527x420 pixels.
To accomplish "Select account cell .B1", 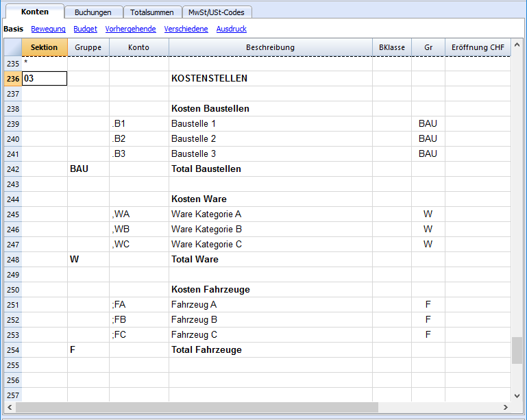I will point(139,123).
